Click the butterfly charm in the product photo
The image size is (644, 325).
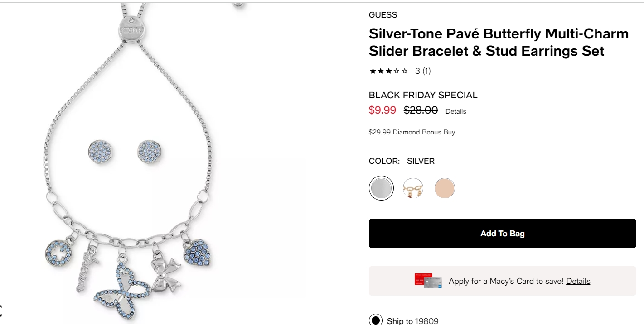(122, 291)
